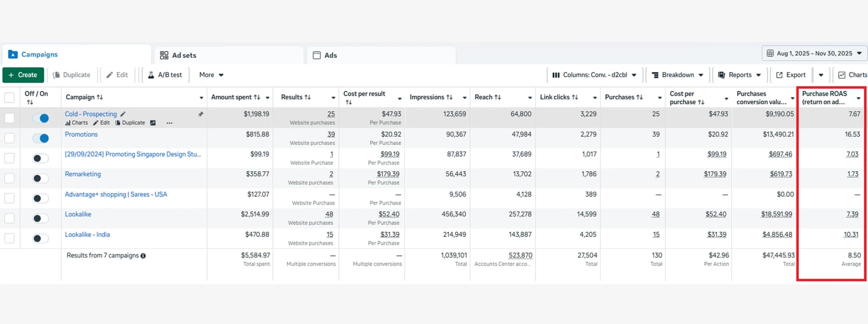
Task: Click the green Create button
Action: click(x=23, y=75)
